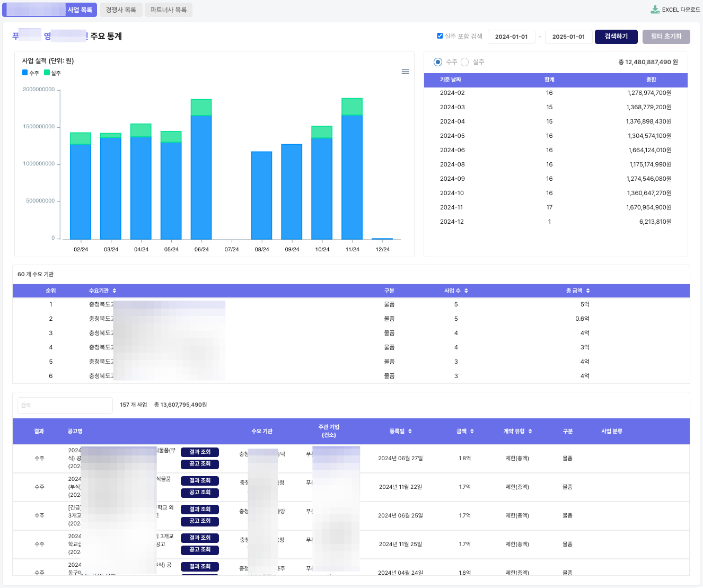The height and width of the screenshot is (588, 703).
Task: Sort by 사업 수 column arrows
Action: tap(466, 291)
